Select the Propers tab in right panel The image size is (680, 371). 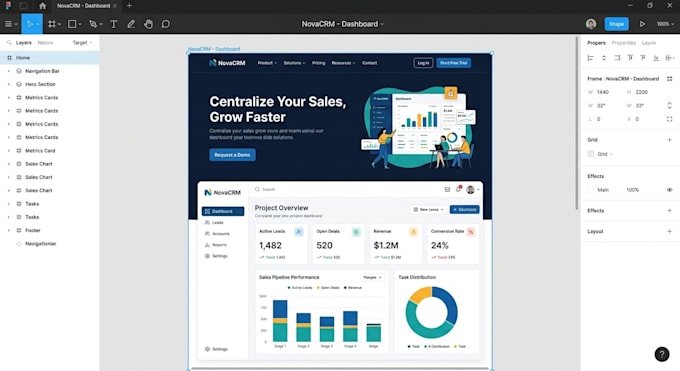(x=596, y=43)
